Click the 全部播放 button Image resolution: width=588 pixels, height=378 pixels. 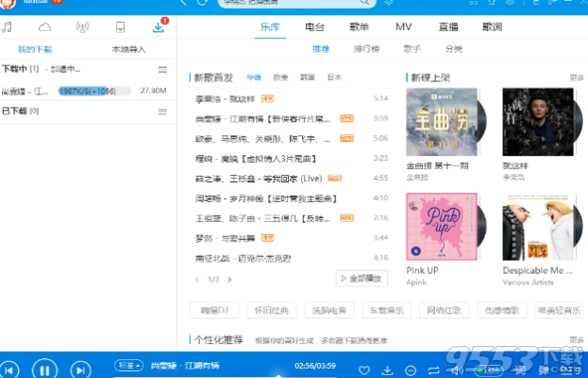[x=361, y=279]
